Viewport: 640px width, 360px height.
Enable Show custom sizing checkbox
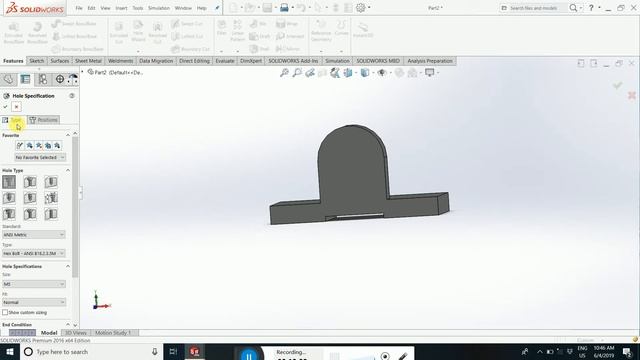[5, 312]
